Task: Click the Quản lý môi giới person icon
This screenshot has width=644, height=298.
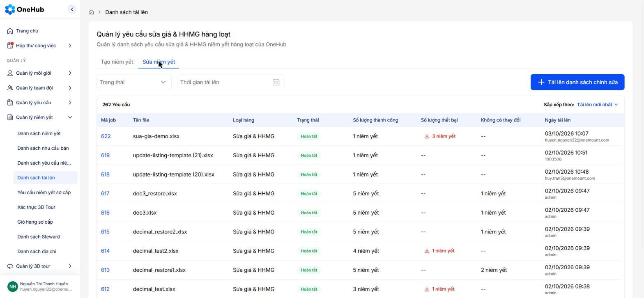Action: (10, 73)
